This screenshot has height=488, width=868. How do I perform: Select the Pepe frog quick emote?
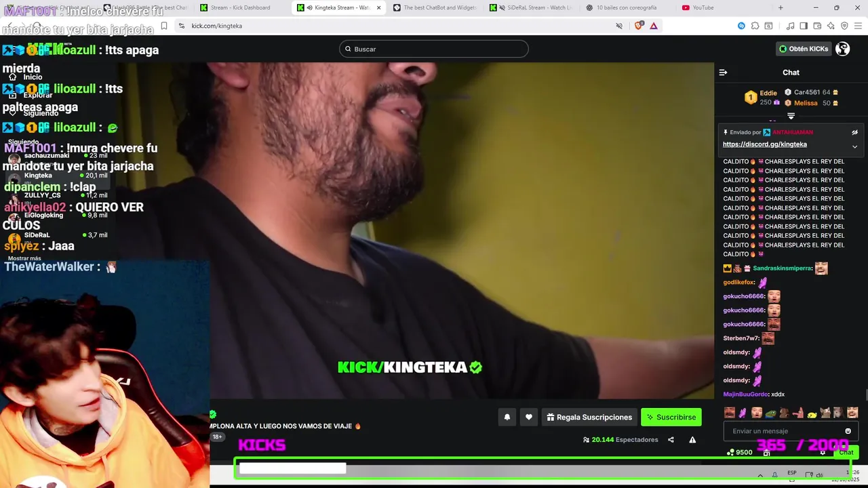770,412
